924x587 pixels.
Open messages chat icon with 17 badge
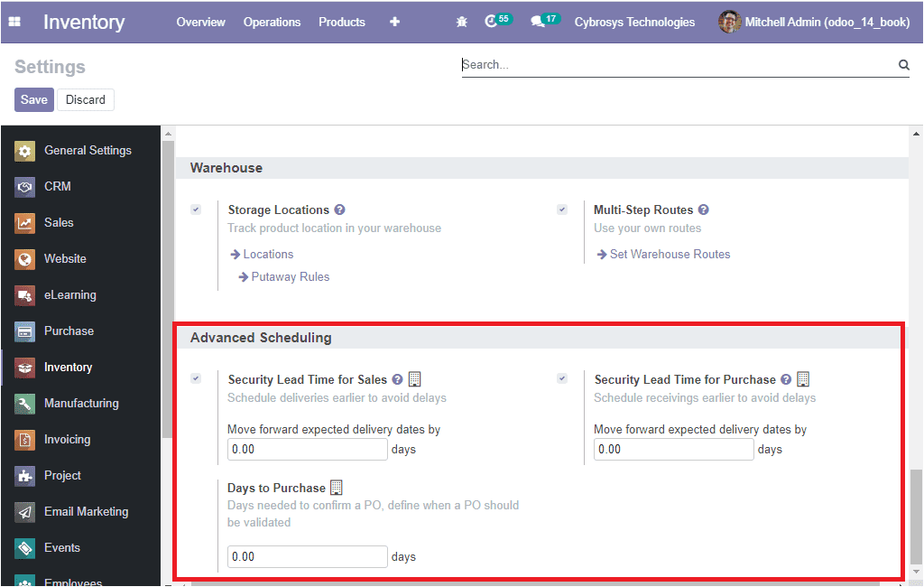tap(544, 21)
